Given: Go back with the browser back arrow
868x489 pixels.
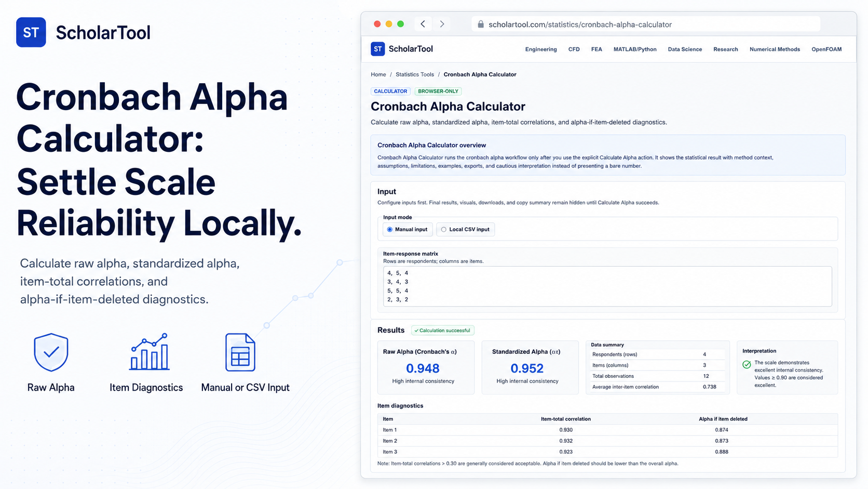Looking at the screenshot, I should (423, 24).
